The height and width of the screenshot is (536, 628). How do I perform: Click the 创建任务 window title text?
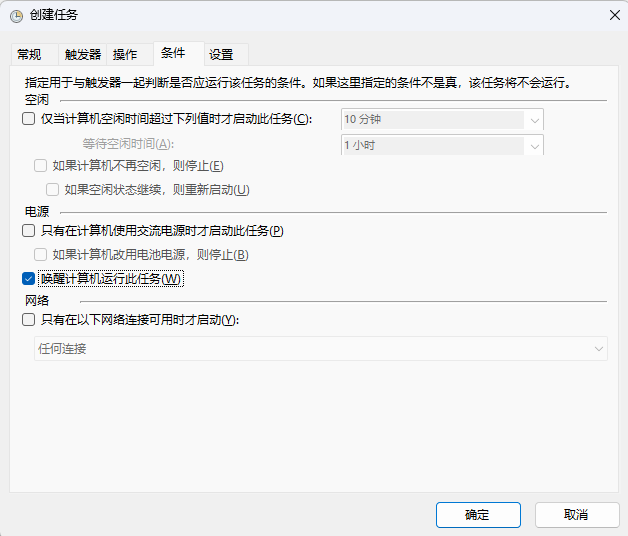54,15
